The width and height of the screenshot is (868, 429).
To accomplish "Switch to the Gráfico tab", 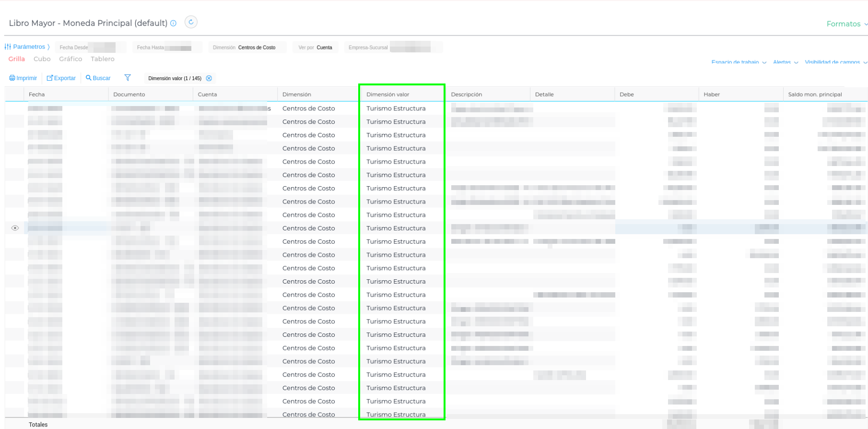I will coord(70,59).
